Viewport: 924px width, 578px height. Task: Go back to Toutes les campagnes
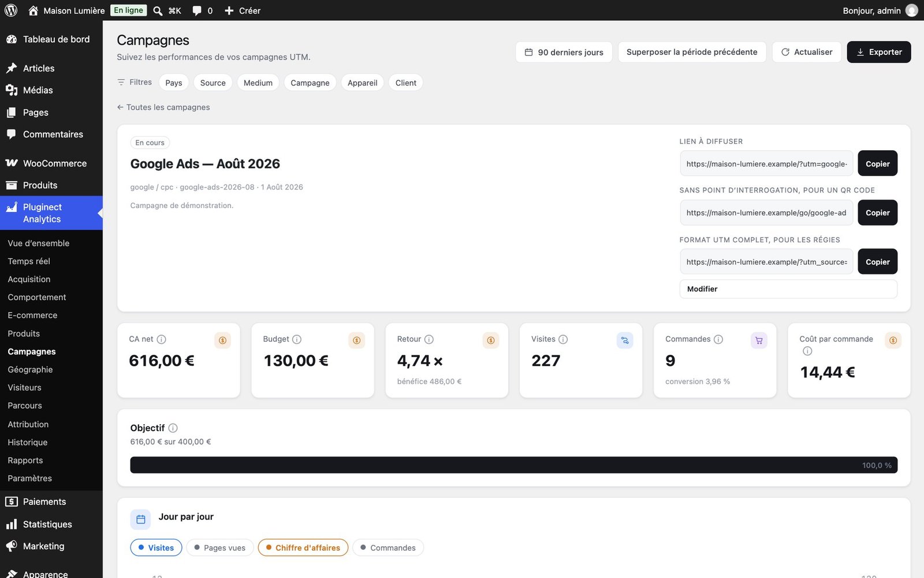click(x=163, y=107)
